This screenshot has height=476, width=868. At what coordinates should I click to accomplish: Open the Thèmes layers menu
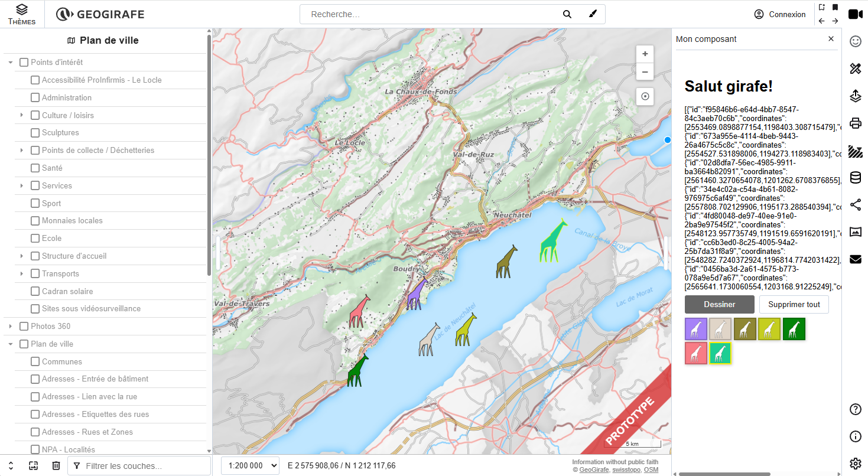[x=21, y=14]
